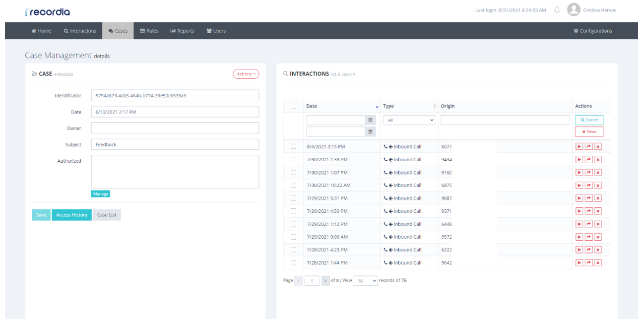
Task: Play the 7/28/2021 1:44 PM interaction
Action: pyautogui.click(x=579, y=262)
